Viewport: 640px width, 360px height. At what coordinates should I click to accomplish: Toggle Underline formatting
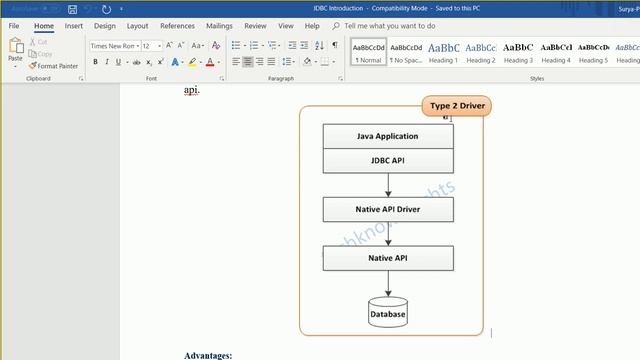point(118,62)
